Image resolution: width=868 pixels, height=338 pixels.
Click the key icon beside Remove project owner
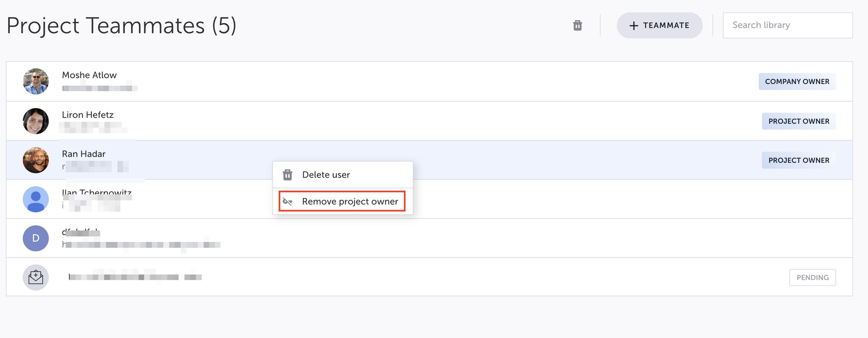pyautogui.click(x=287, y=201)
